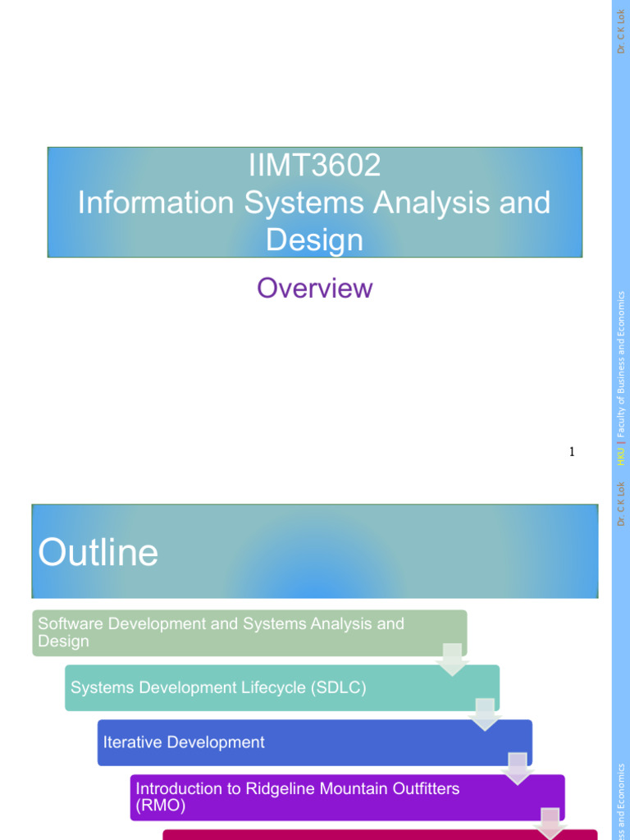
Task: Click the down arrow on the Software Development box
Action: tap(453, 660)
